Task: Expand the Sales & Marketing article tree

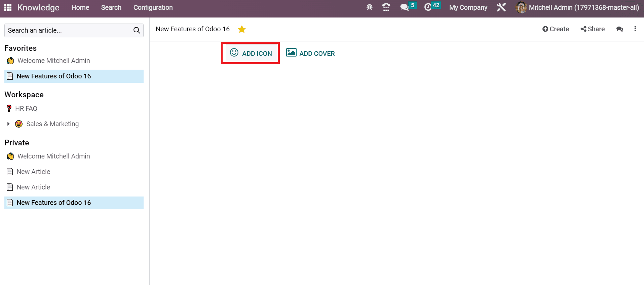Action: [x=8, y=124]
